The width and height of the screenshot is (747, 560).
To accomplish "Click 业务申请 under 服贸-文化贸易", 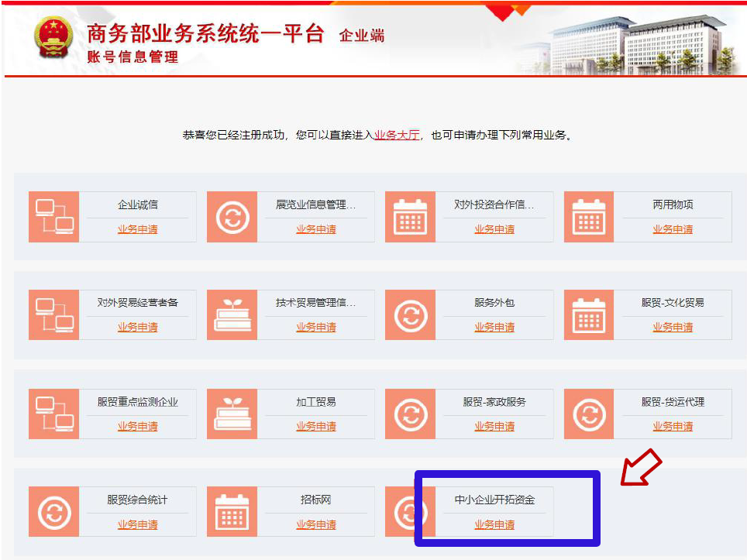I will click(673, 328).
